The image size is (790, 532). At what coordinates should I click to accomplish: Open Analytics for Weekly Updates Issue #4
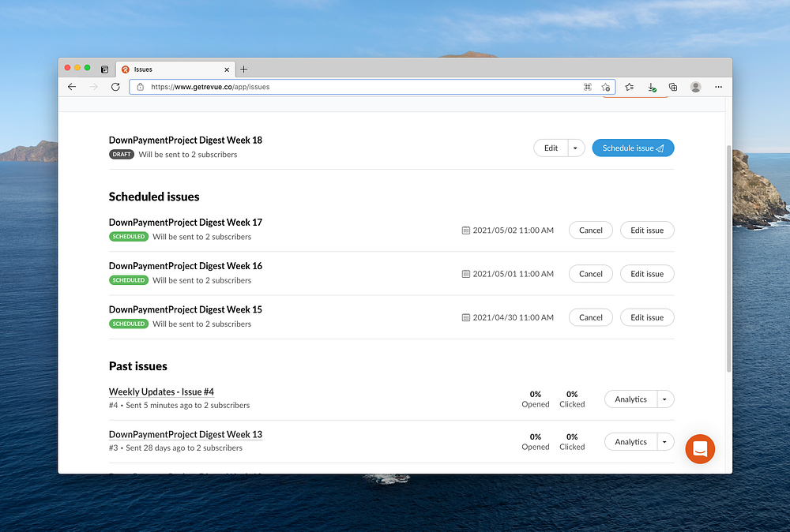pyautogui.click(x=630, y=399)
